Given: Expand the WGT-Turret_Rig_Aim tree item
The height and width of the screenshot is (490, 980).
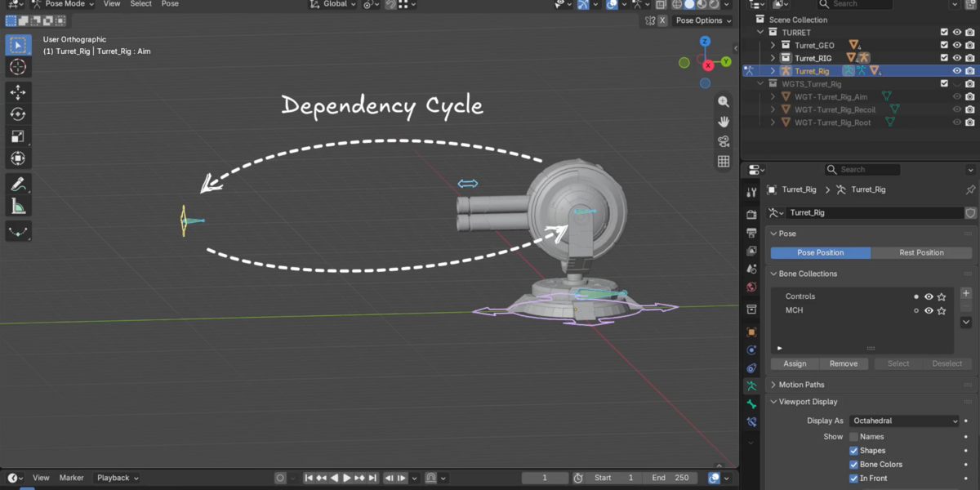Looking at the screenshot, I should tap(773, 96).
